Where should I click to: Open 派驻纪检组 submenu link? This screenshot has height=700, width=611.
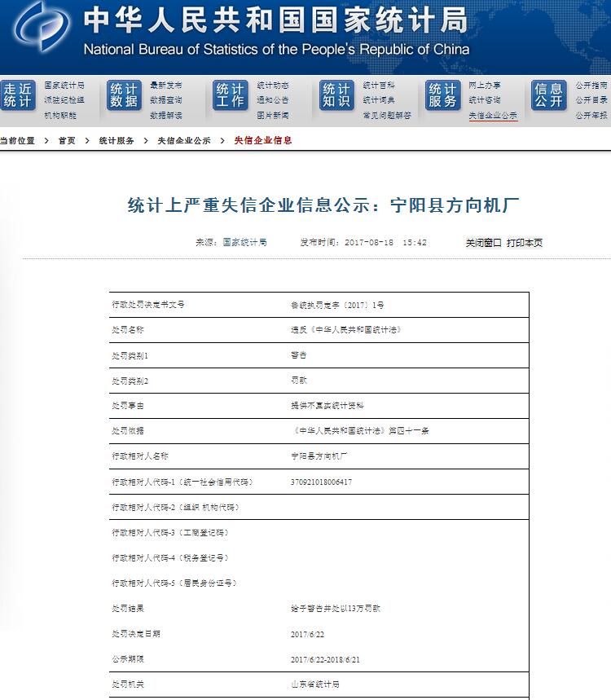(x=64, y=100)
